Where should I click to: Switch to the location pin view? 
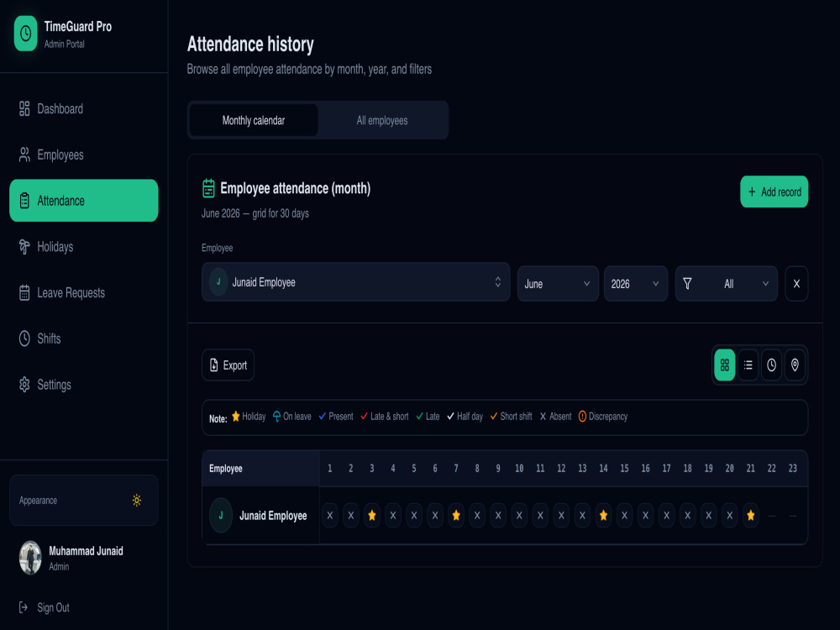(x=795, y=365)
